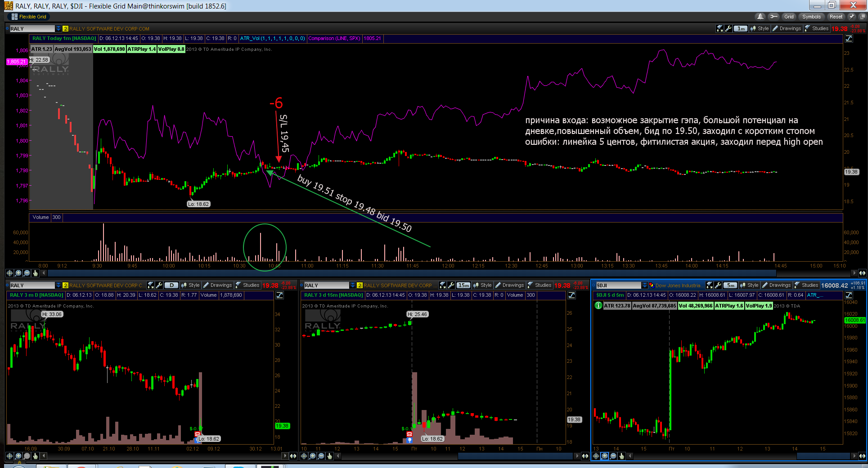Select crosshair pointer under the 15m RALY chart

[304, 456]
